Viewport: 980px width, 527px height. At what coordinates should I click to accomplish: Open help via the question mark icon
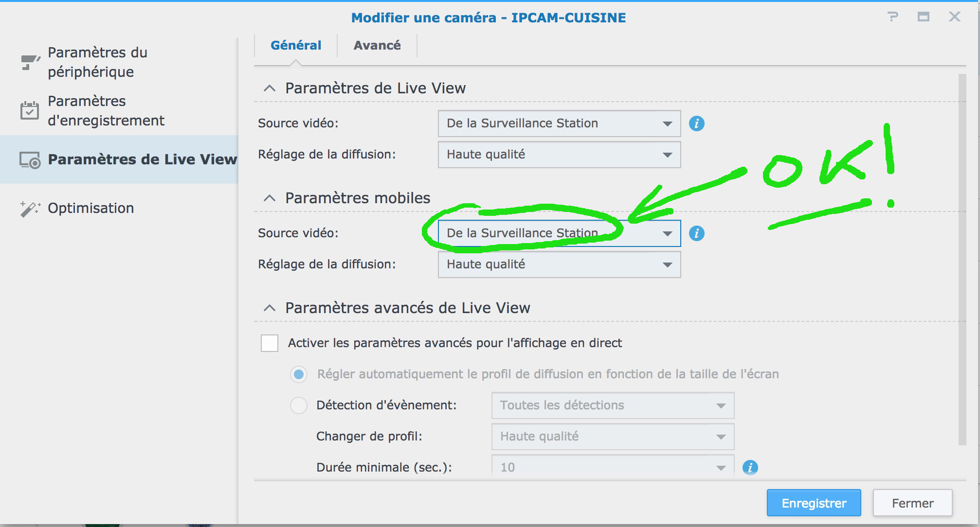[x=892, y=17]
